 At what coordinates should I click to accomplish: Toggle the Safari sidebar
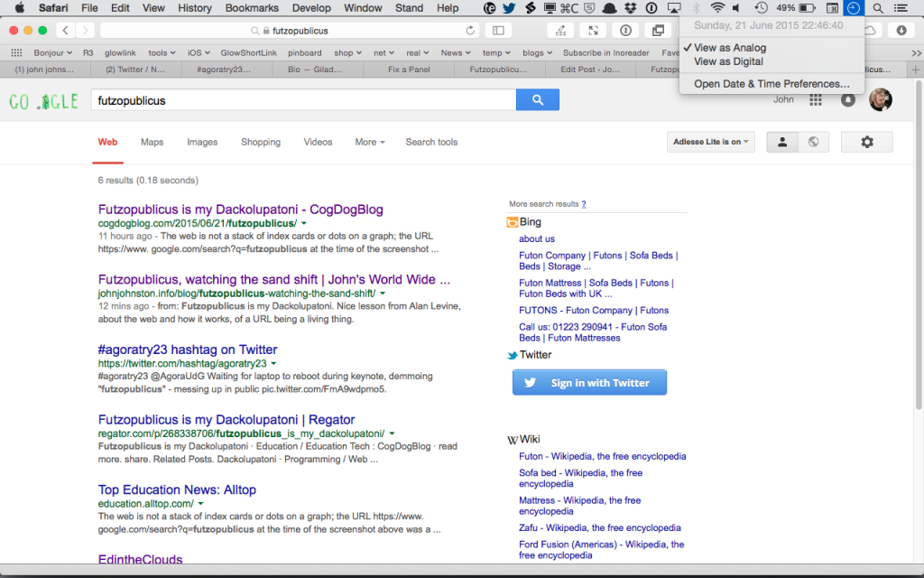498,30
